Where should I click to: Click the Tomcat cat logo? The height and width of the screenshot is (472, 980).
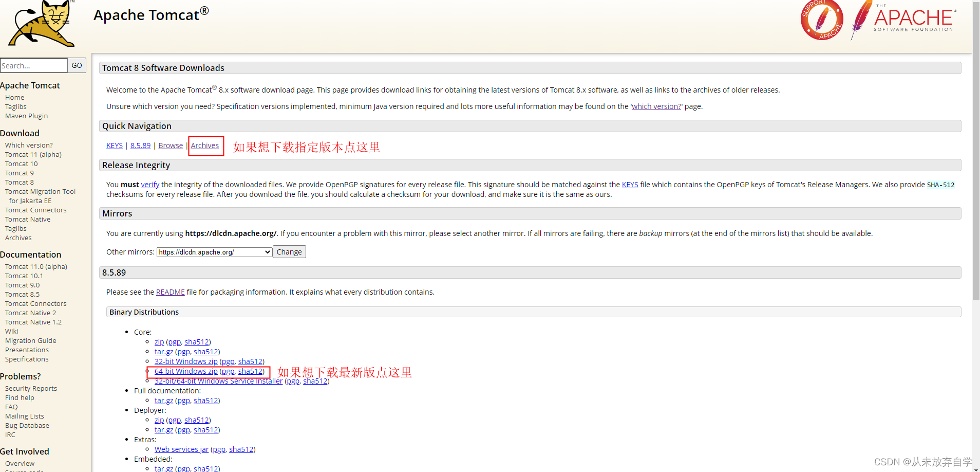41,23
